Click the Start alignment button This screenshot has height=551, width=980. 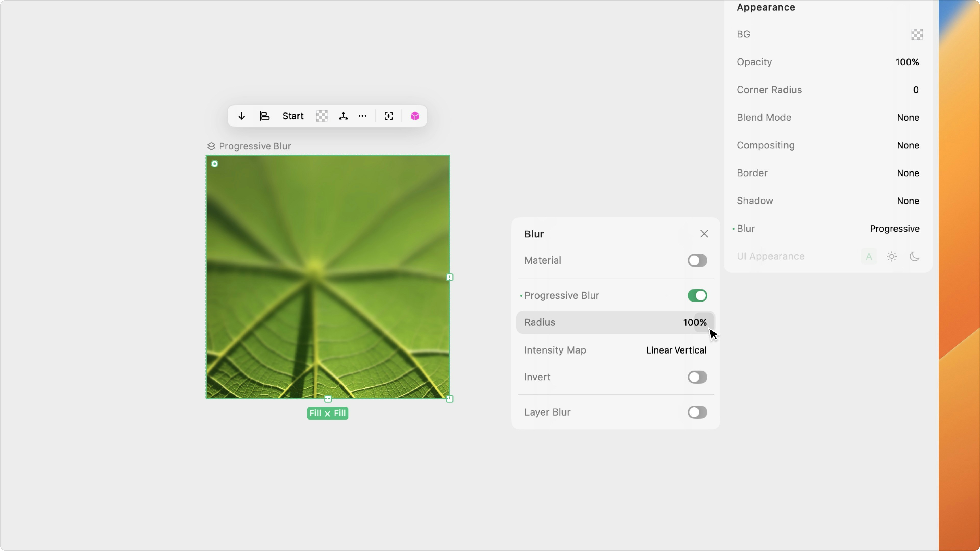292,116
